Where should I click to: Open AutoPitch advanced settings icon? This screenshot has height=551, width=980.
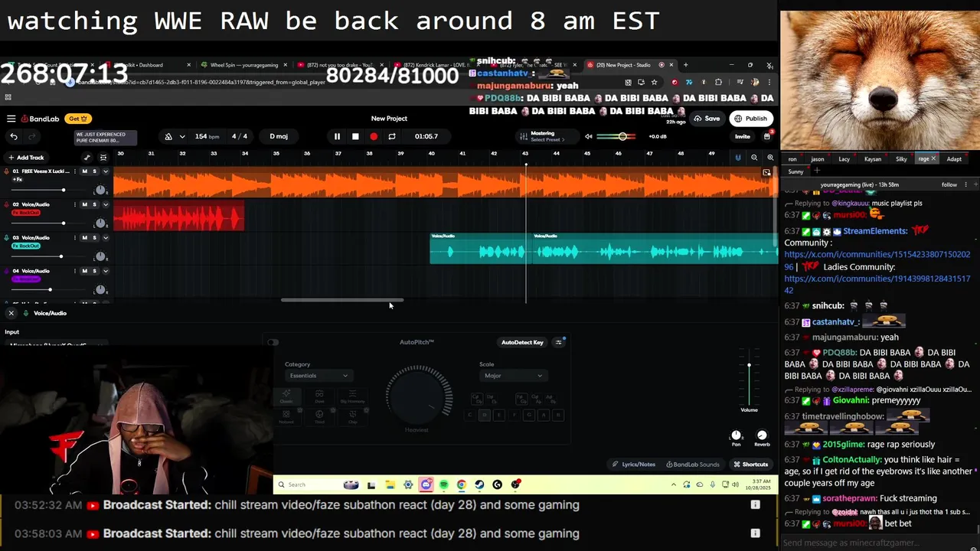[x=559, y=342]
